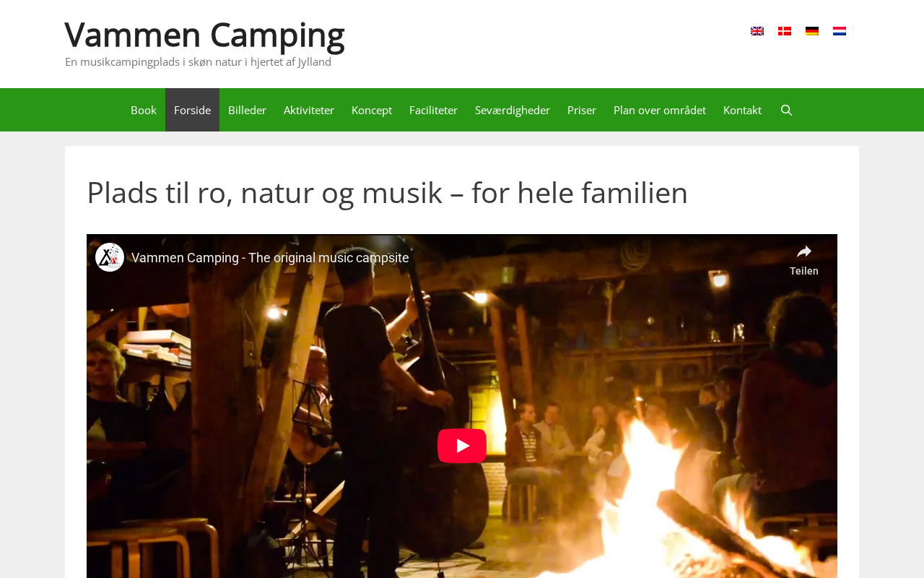Open video title 'The original music campsite'
The height and width of the screenshot is (578, 924).
pos(270,258)
